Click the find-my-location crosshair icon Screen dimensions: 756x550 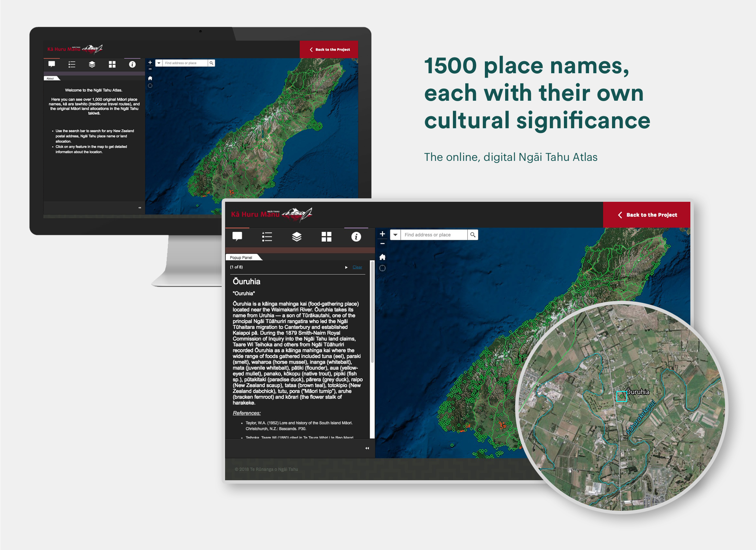click(382, 267)
